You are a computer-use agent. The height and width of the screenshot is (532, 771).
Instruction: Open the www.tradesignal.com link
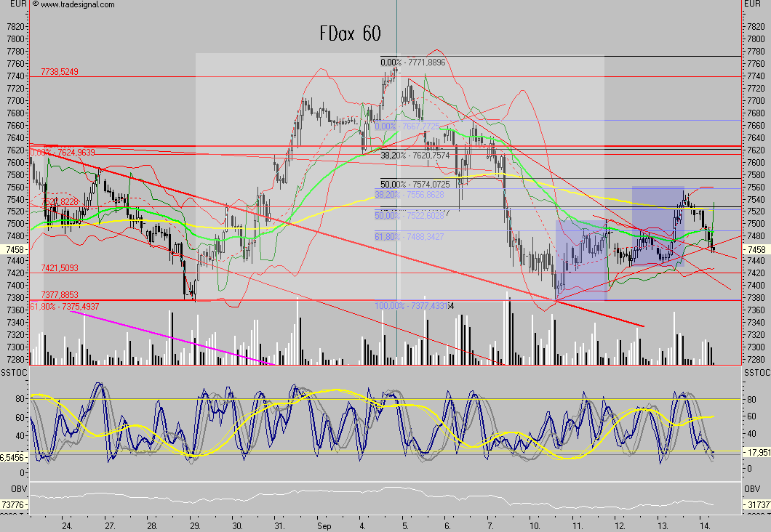77,4
